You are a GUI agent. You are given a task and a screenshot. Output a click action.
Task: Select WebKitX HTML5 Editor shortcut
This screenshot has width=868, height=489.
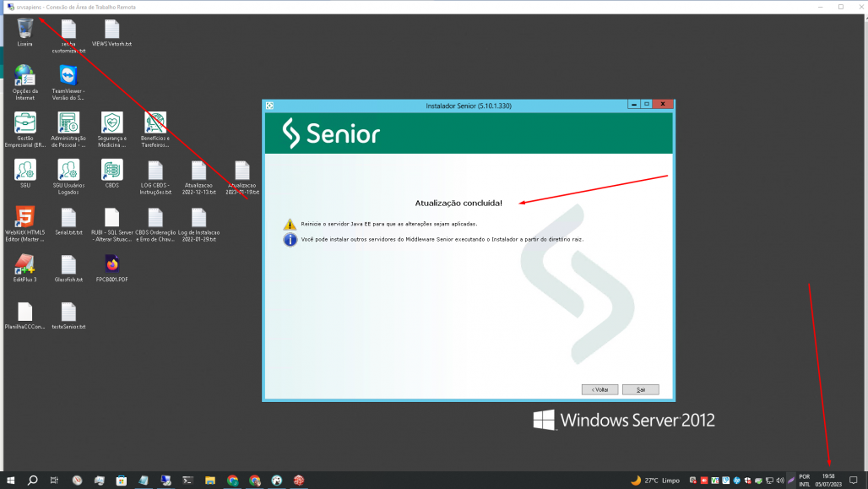coord(25,224)
